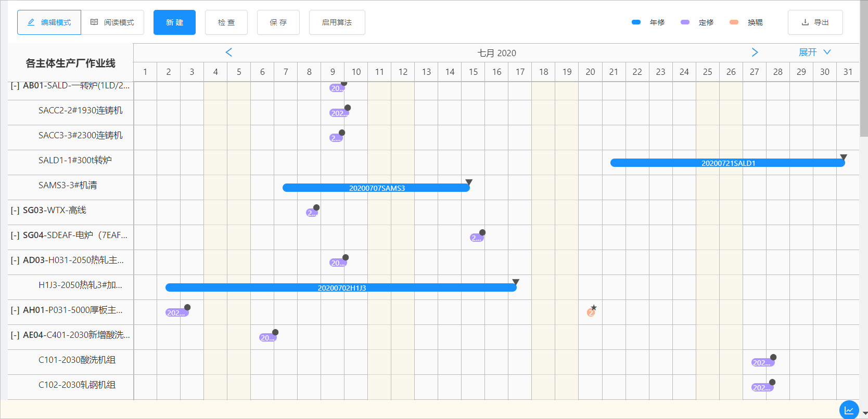The width and height of the screenshot is (868, 419).
Task: Toggle 启用算法 enable algorithm
Action: pyautogui.click(x=337, y=22)
